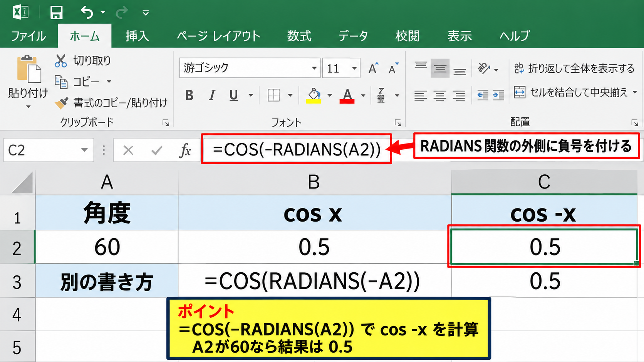Click the text orientation icon
Viewport: 644px width, 362px height.
pyautogui.click(x=484, y=68)
